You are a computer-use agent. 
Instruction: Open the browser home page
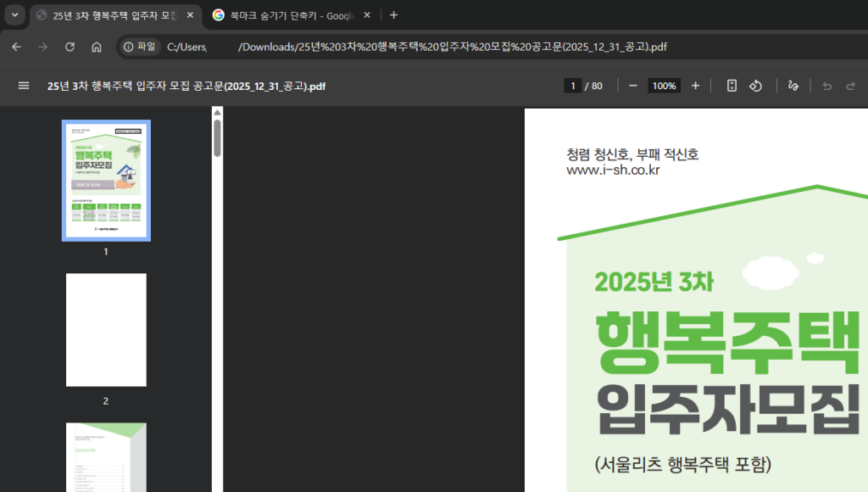95,47
